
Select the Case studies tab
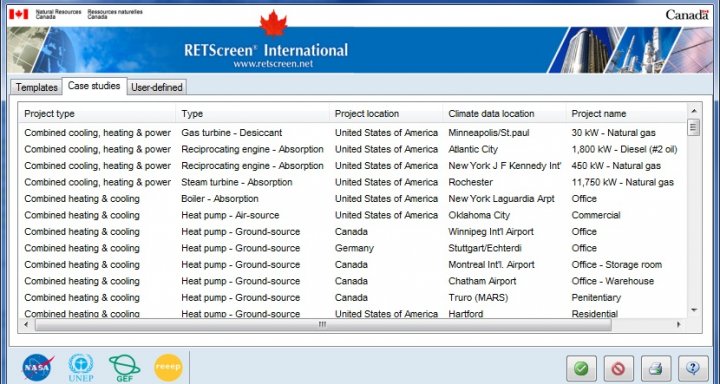coord(94,86)
